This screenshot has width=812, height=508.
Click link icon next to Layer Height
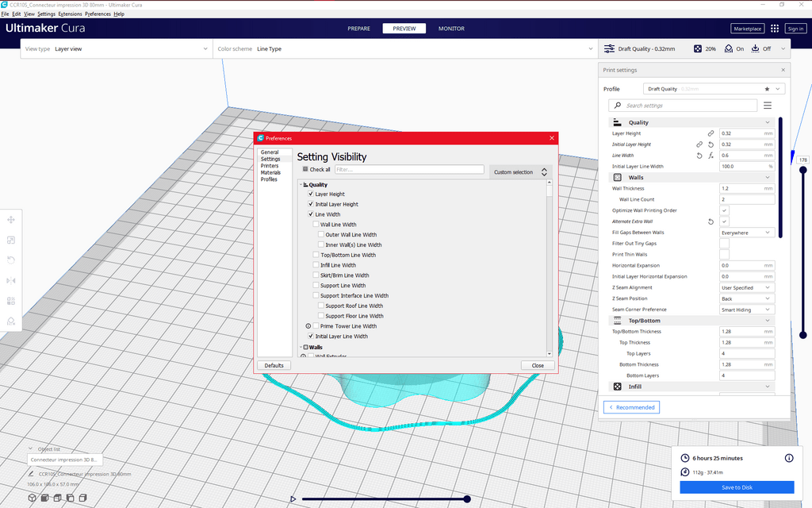[x=711, y=133]
